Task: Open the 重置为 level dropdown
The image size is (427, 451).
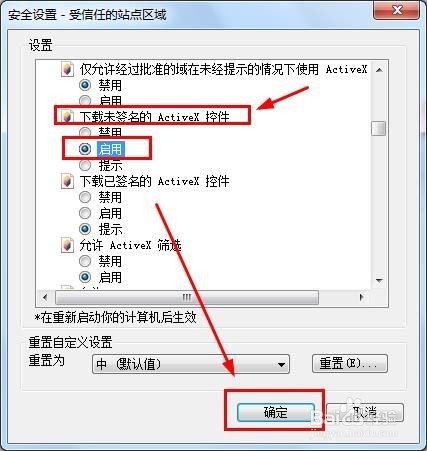Action: 191,364
